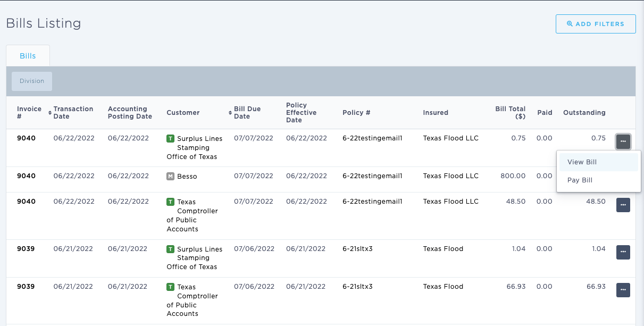Click the gray M badge next to Besso
The width and height of the screenshot is (644, 326).
171,175
